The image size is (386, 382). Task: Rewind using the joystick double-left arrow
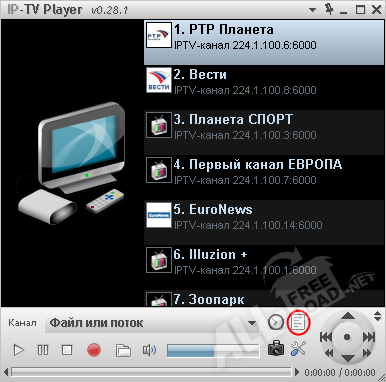[x=329, y=352]
